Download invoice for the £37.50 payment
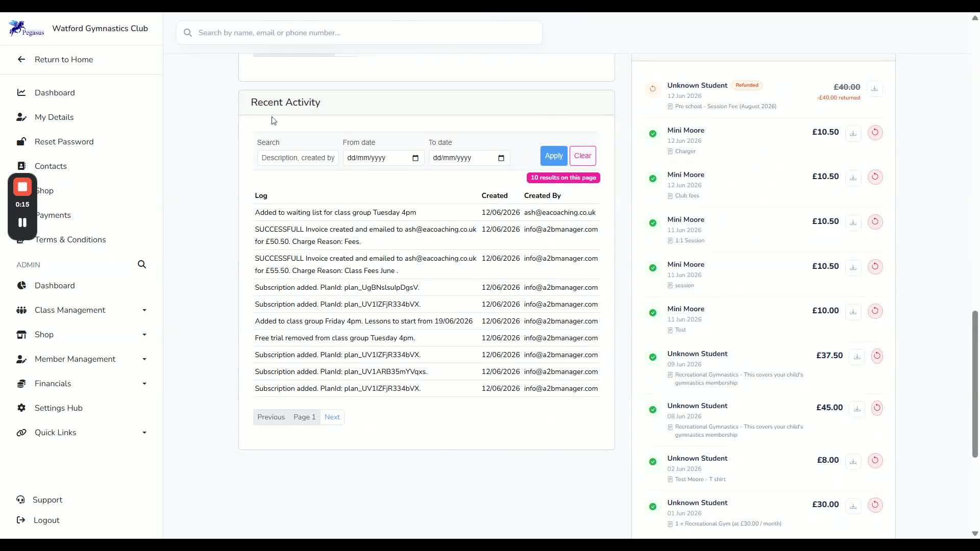 tap(857, 357)
